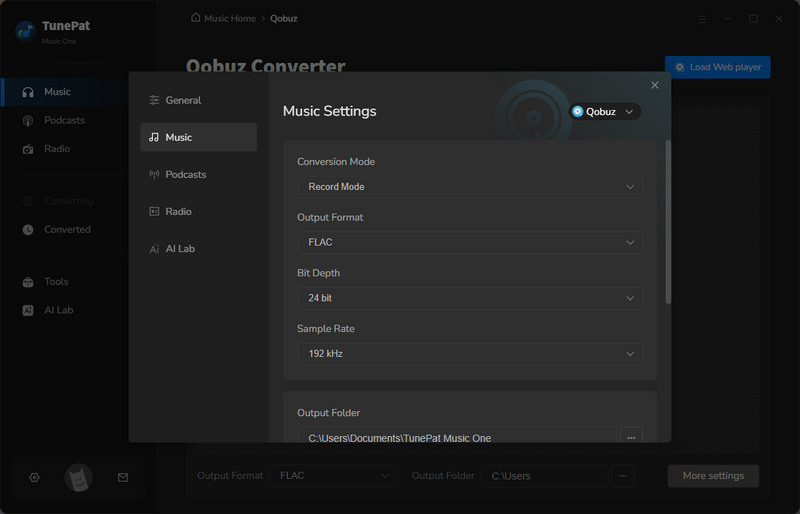800x514 pixels.
Task: Expand the Conversion Mode dropdown
Action: tap(469, 187)
